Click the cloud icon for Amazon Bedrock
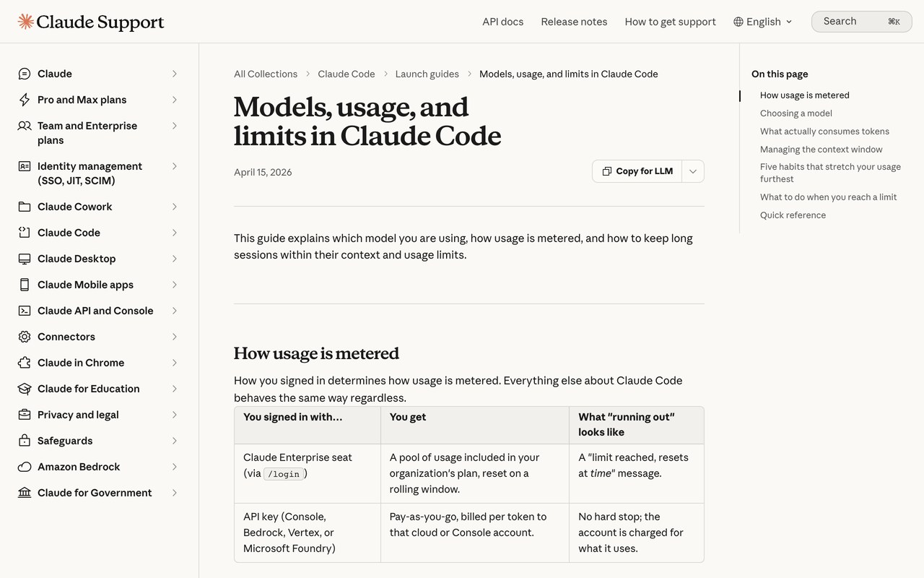The height and width of the screenshot is (578, 924). [x=25, y=467]
